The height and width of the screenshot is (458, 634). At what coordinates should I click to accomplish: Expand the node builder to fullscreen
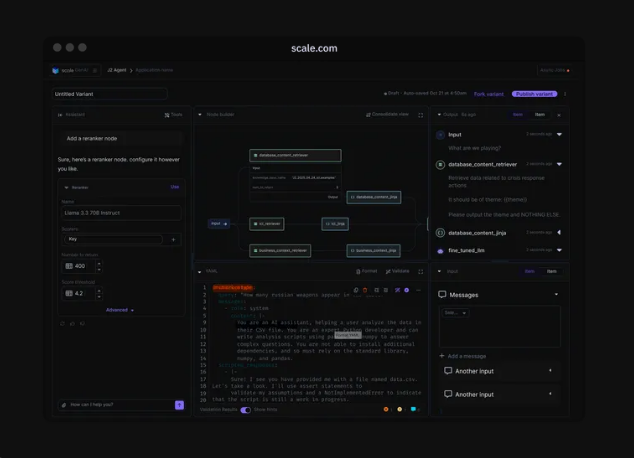point(420,115)
